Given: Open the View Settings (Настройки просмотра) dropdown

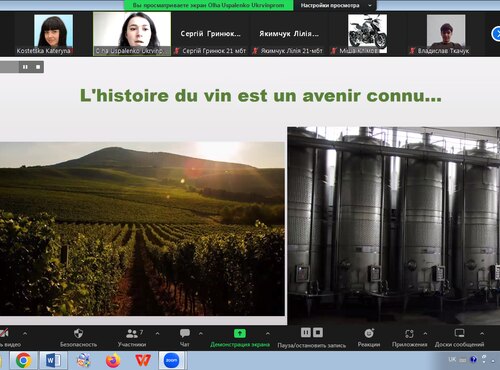Looking at the screenshot, I should (336, 5).
